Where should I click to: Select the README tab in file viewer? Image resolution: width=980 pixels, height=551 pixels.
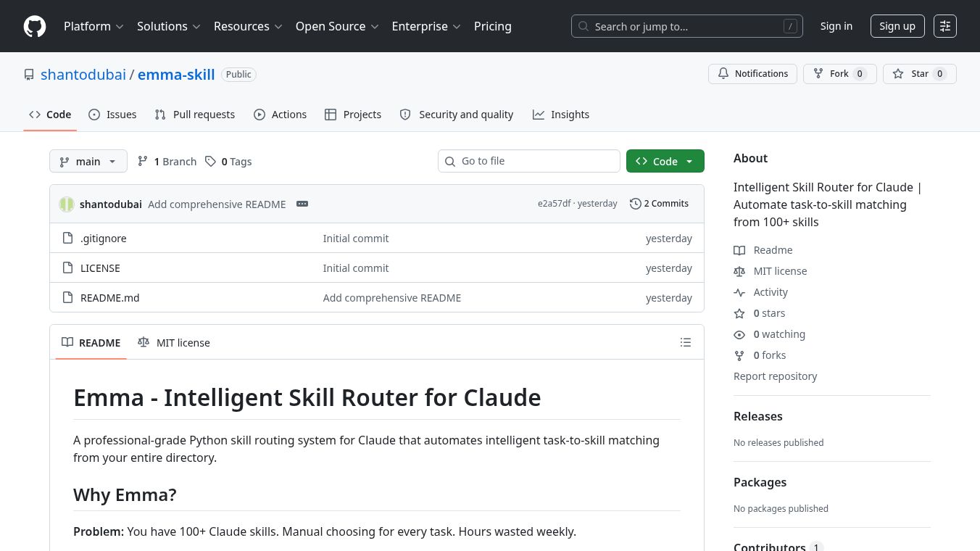point(91,342)
